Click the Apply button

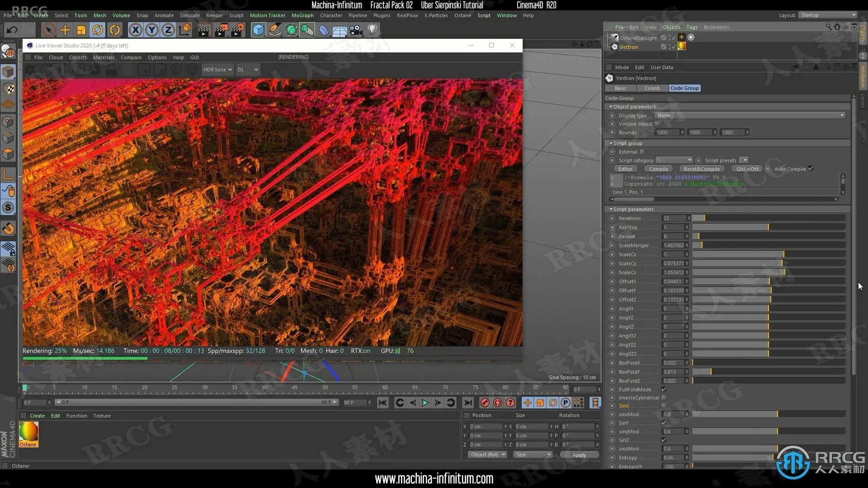click(579, 455)
